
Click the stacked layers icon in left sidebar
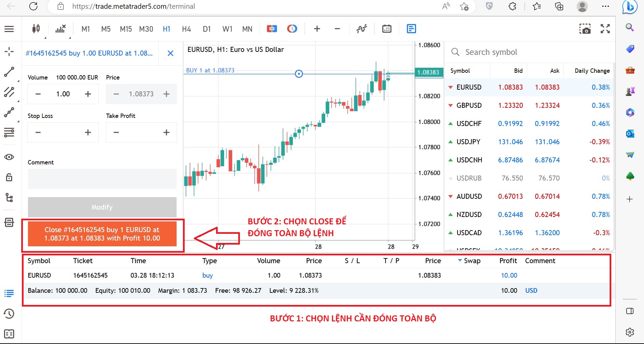(x=9, y=222)
